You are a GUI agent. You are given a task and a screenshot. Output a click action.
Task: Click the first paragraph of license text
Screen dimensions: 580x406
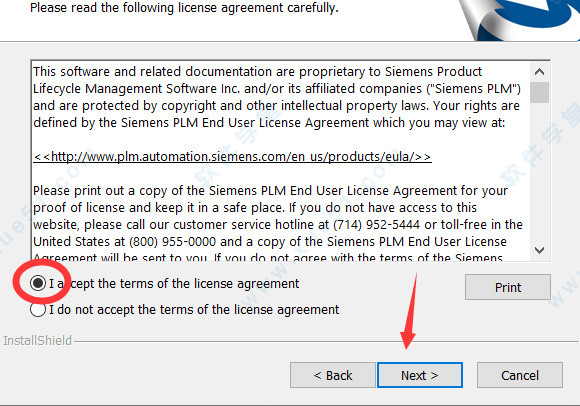[277, 97]
